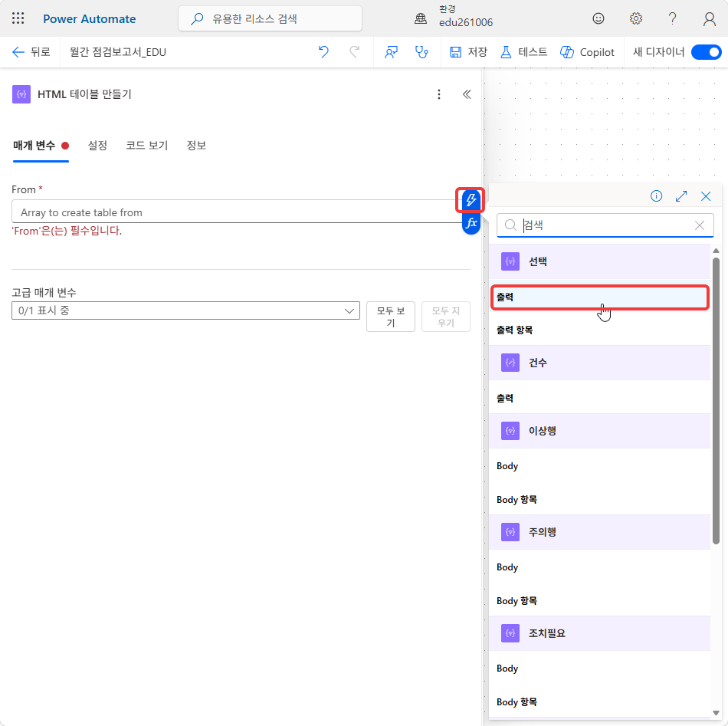Select Body under 이상행
Image resolution: width=728 pixels, height=726 pixels.
[x=599, y=466]
